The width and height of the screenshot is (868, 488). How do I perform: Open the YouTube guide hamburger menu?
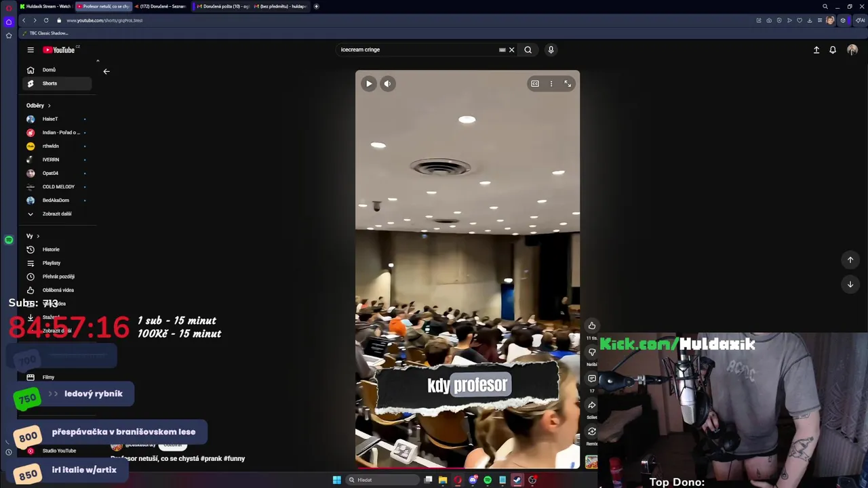31,49
